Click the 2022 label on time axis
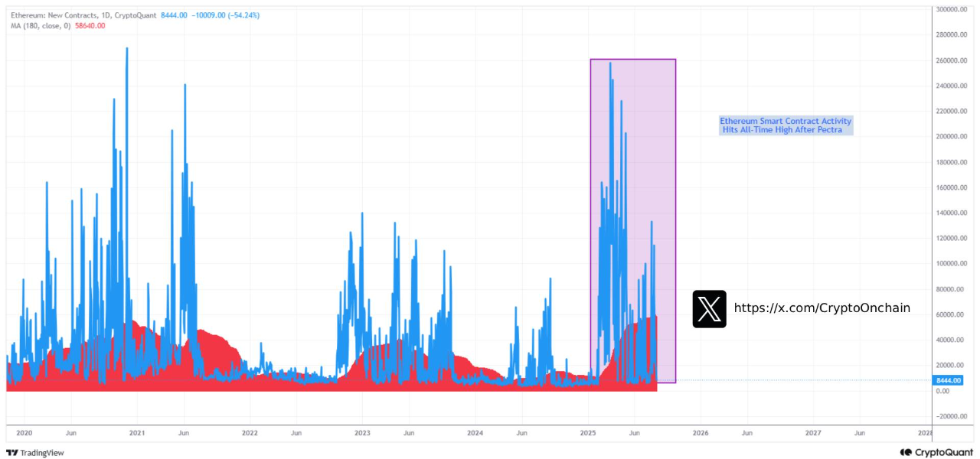Viewport: 980px width, 459px height. pyautogui.click(x=250, y=433)
